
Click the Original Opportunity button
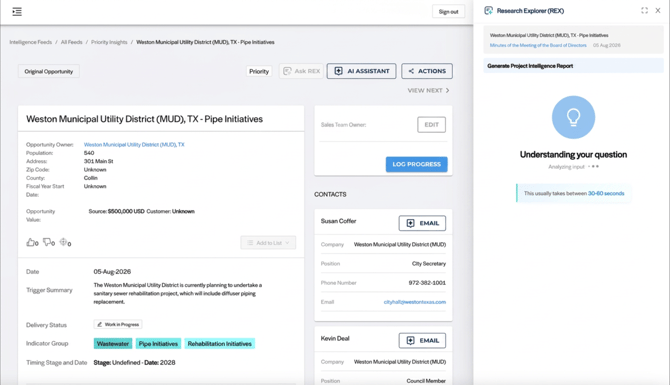click(x=49, y=71)
